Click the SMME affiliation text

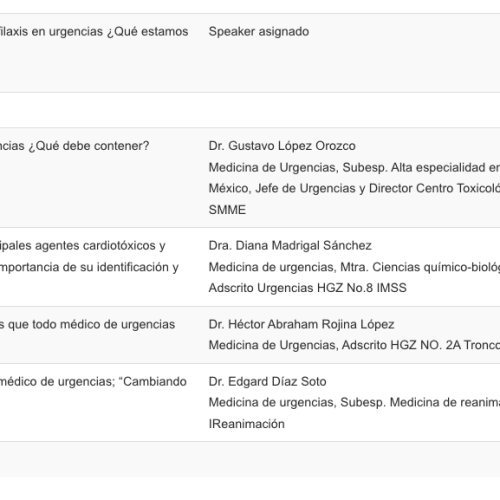pos(227,210)
